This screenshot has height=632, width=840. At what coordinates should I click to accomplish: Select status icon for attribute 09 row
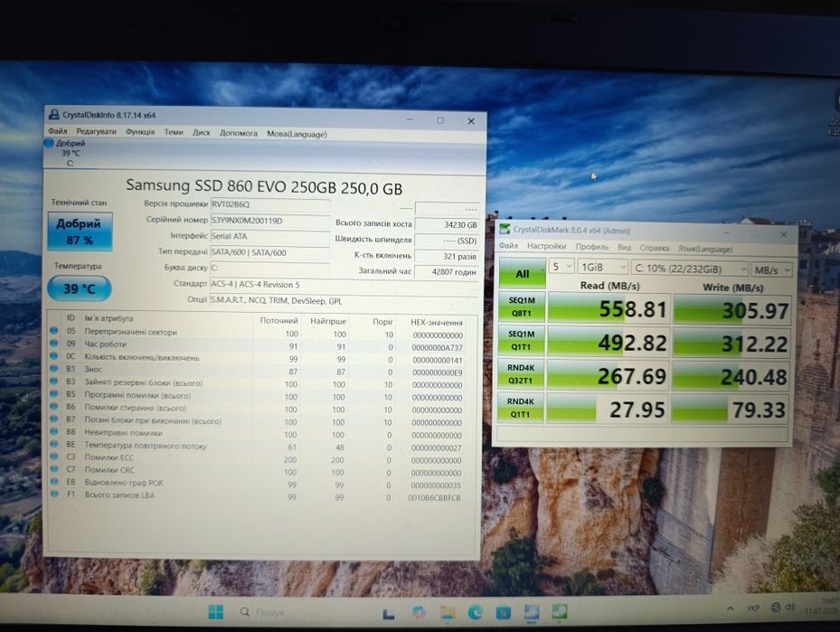click(x=54, y=344)
